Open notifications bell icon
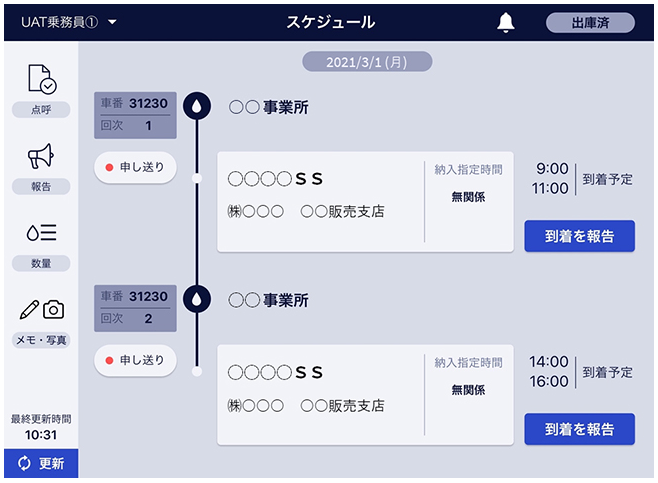This screenshot has width=658, height=483. (x=506, y=22)
